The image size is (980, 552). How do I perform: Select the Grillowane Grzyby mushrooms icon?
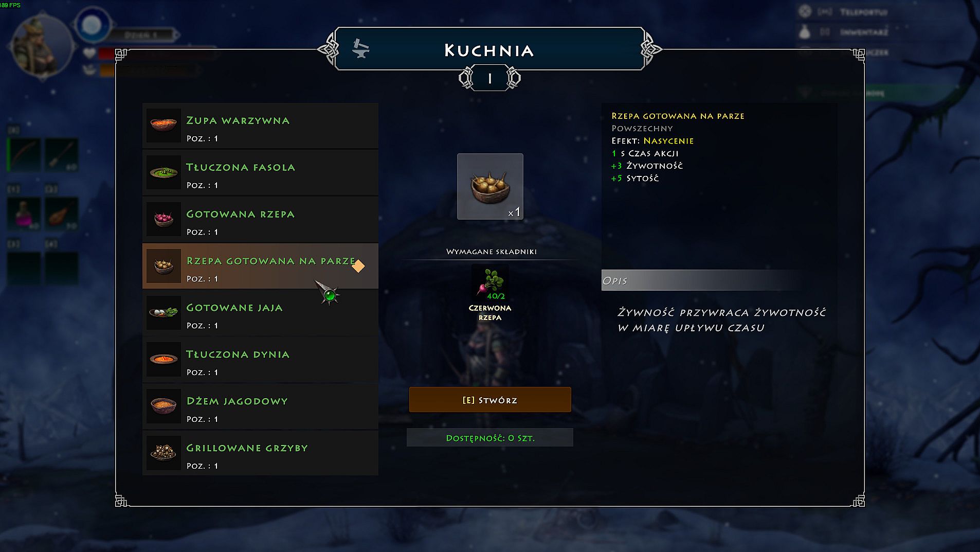pos(164,453)
